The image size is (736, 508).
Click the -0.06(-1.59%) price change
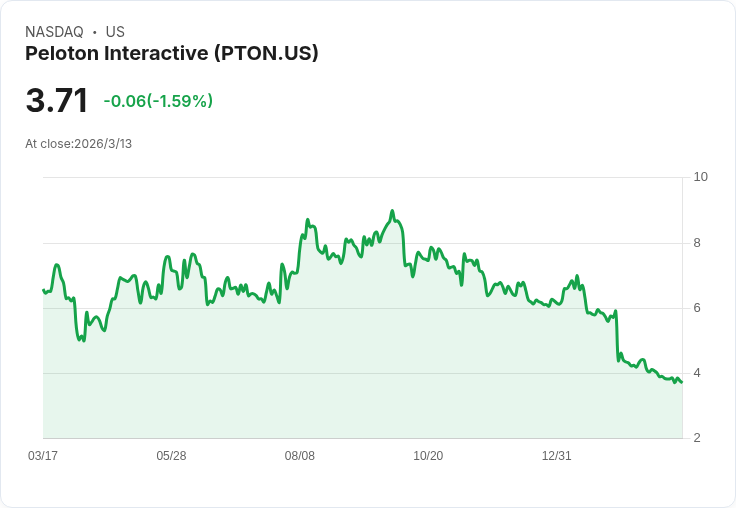[158, 101]
